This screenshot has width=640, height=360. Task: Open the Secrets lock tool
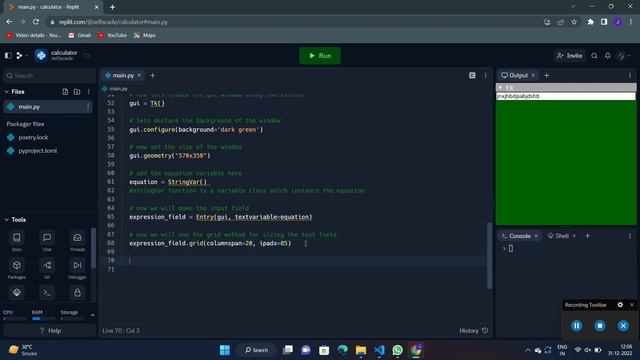(x=77, y=293)
